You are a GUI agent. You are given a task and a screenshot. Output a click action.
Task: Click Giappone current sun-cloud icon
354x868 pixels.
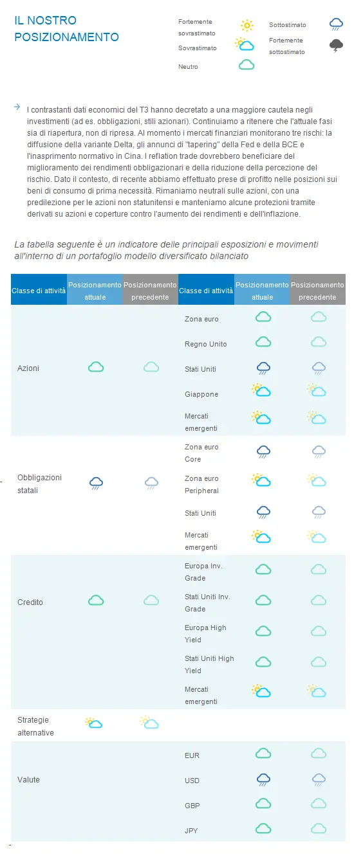click(261, 390)
